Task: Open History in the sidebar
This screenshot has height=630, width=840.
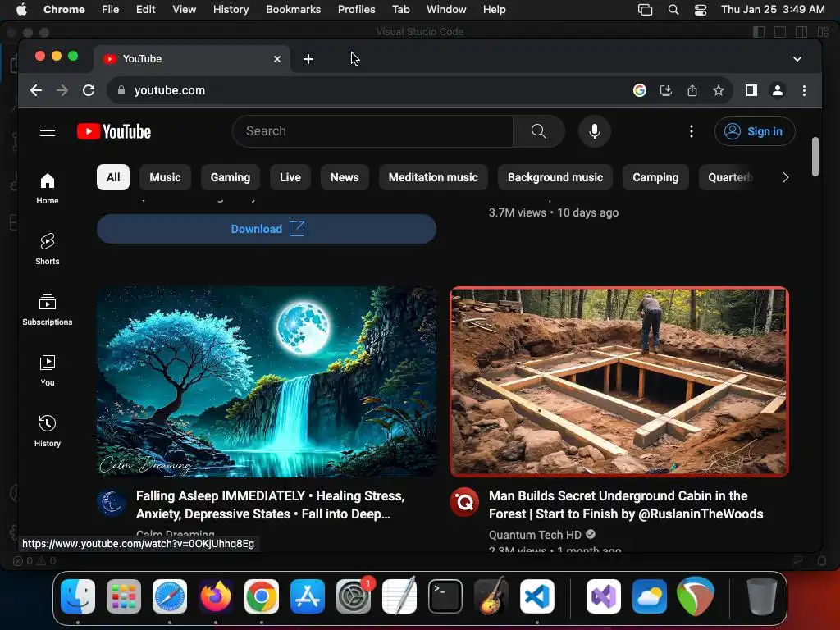Action: coord(48,431)
